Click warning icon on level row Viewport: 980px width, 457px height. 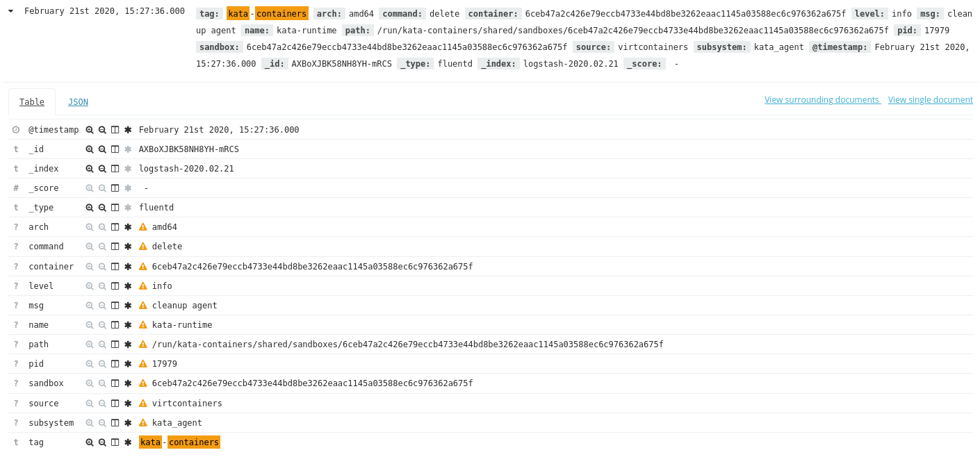click(x=143, y=286)
